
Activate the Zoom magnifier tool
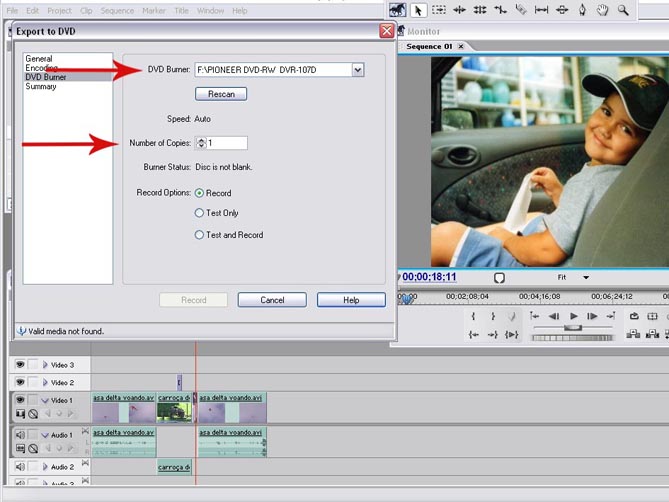coord(623,10)
